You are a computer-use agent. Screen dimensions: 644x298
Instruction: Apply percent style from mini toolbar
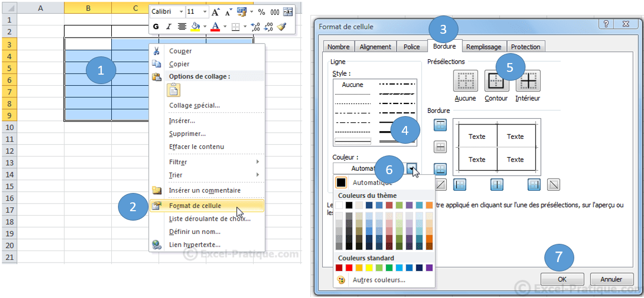261,12
